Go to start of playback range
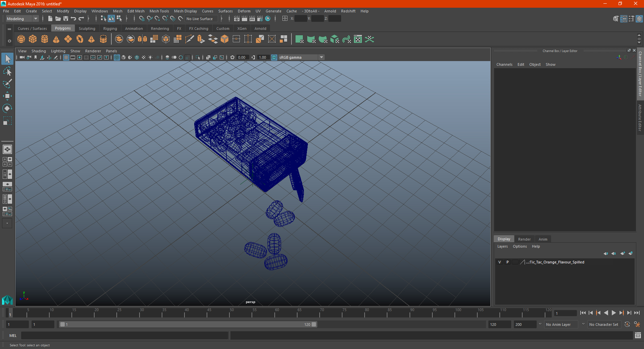644x349 pixels. click(x=583, y=313)
